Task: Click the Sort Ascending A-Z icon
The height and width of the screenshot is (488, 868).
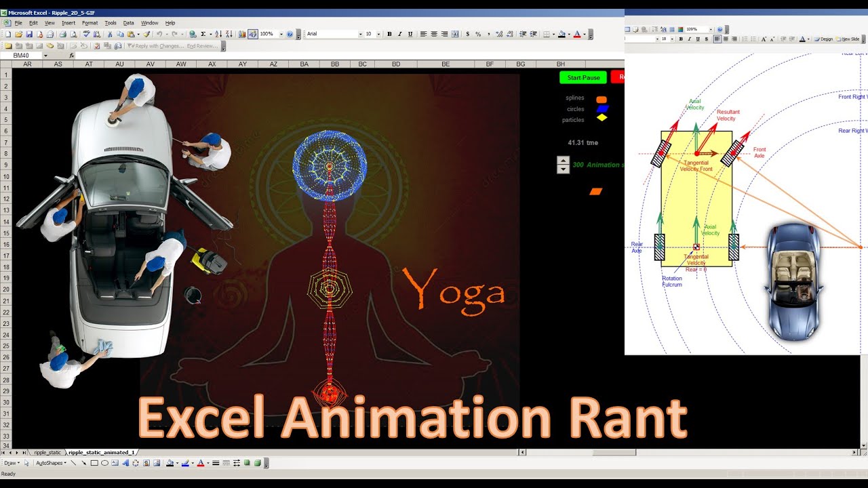Action: click(x=218, y=34)
